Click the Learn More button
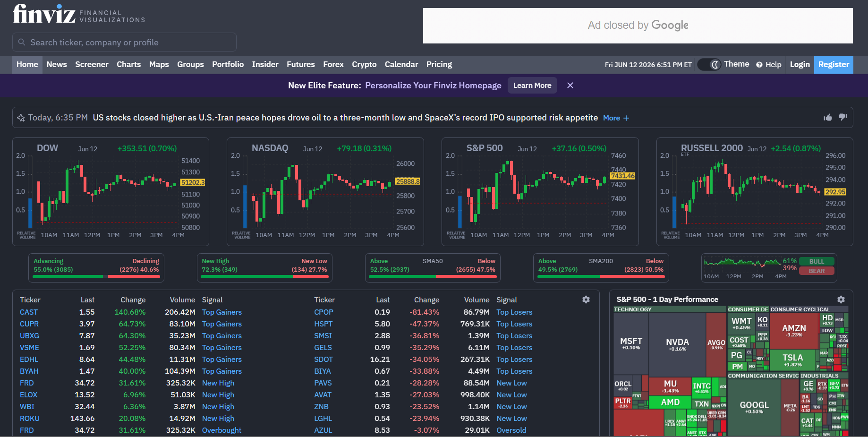The height and width of the screenshot is (437, 868). (x=532, y=86)
